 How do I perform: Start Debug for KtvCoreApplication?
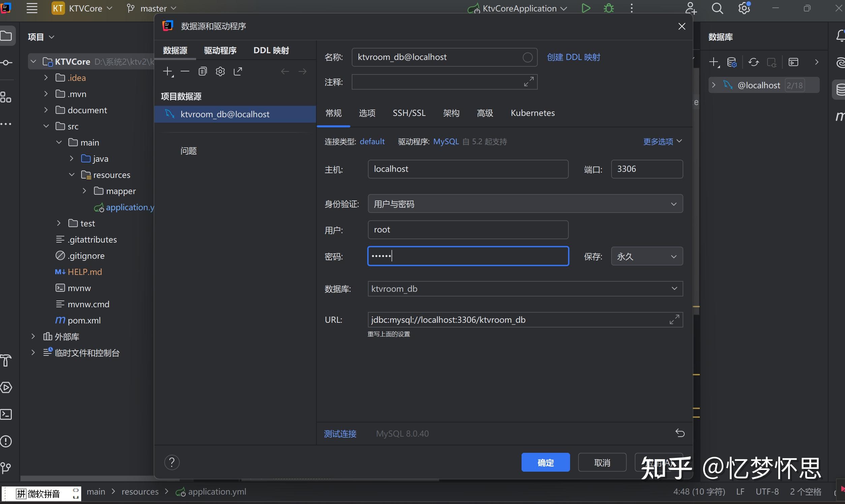pyautogui.click(x=608, y=8)
